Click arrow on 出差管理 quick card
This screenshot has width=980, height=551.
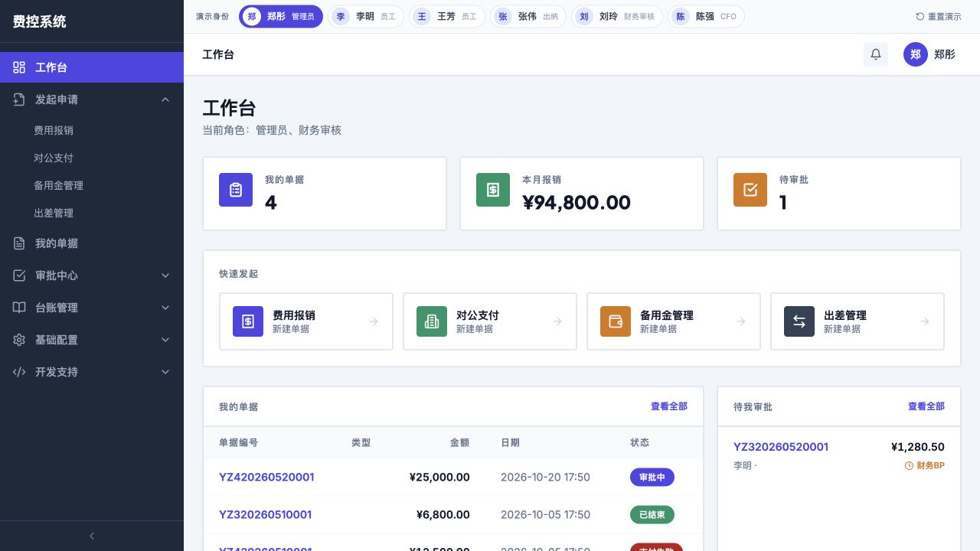click(x=925, y=321)
